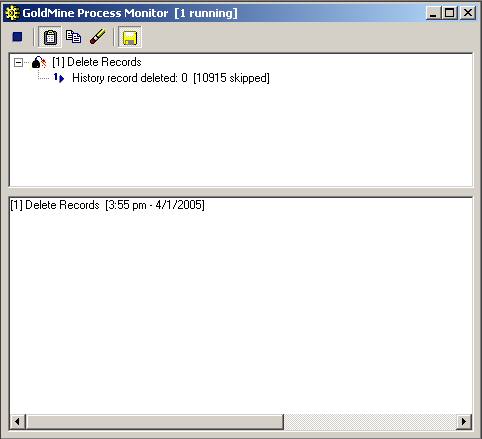This screenshot has height=439, width=482.
Task: Close the Process Monitor window
Action: click(468, 13)
